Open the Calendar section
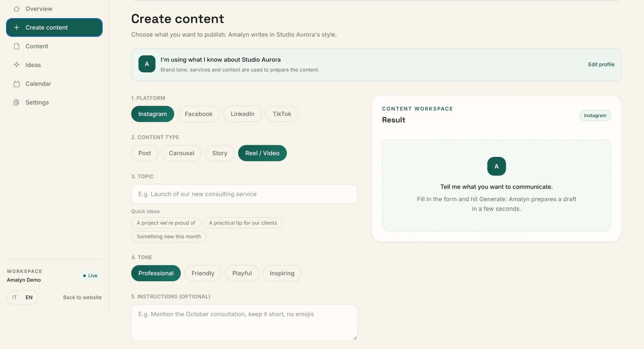644x349 pixels. [x=54, y=84]
